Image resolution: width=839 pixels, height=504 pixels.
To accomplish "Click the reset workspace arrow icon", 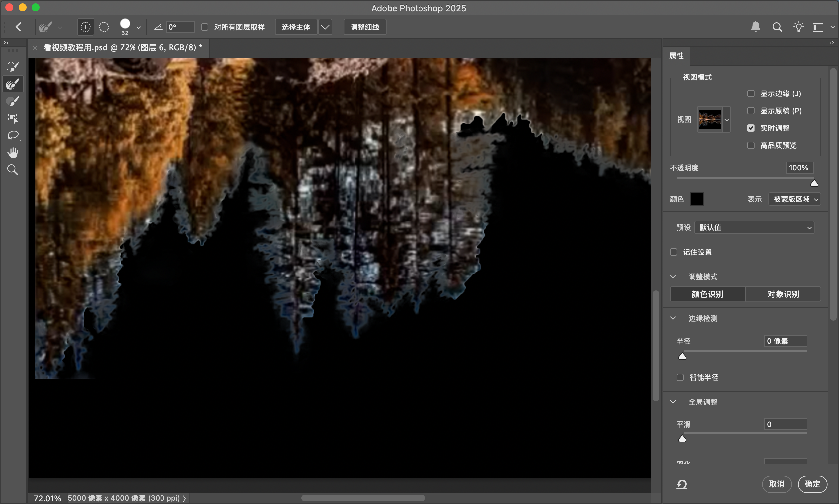I will [x=681, y=484].
